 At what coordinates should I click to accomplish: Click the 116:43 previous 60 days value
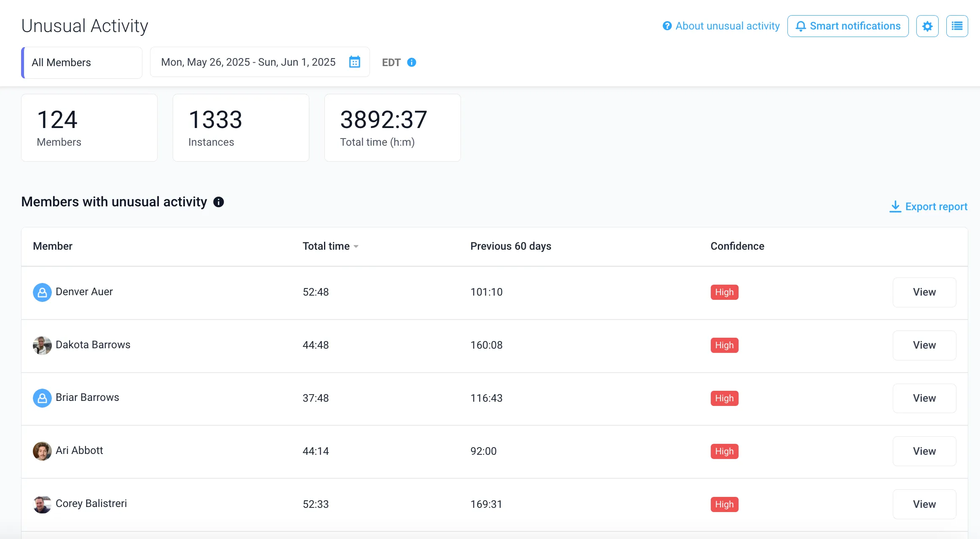point(486,398)
